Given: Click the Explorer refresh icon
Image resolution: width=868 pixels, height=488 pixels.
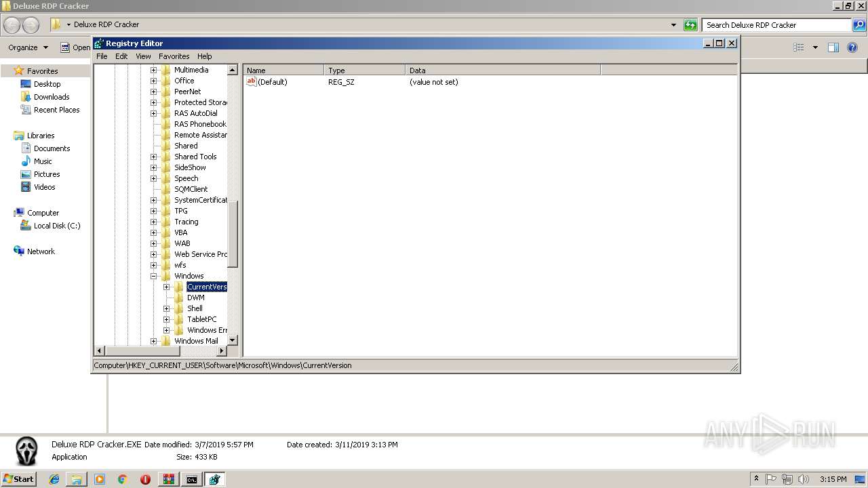Looking at the screenshot, I should click(x=690, y=25).
